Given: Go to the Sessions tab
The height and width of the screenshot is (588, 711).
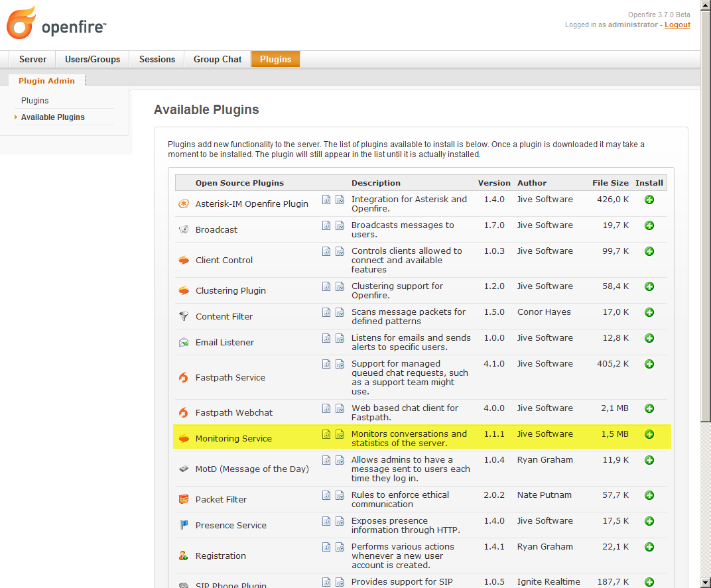Looking at the screenshot, I should pos(157,60).
